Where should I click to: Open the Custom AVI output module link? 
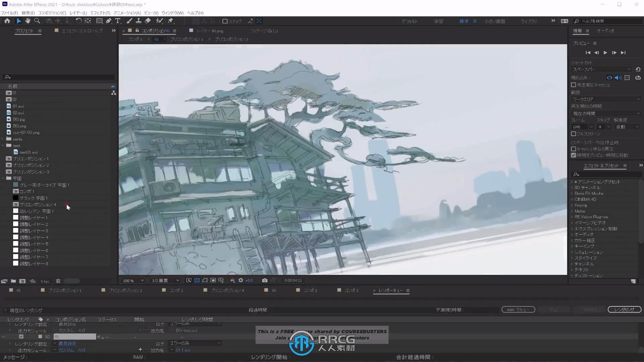click(x=72, y=350)
